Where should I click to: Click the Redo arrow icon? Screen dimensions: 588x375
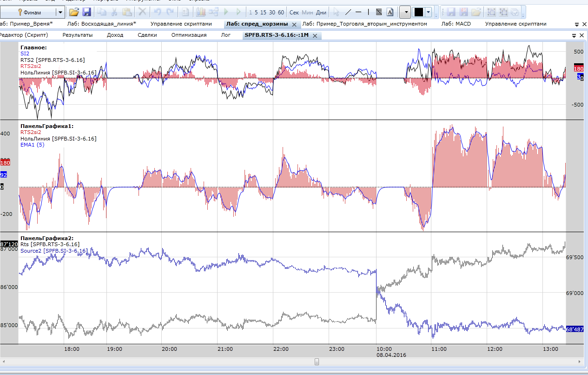click(x=170, y=12)
